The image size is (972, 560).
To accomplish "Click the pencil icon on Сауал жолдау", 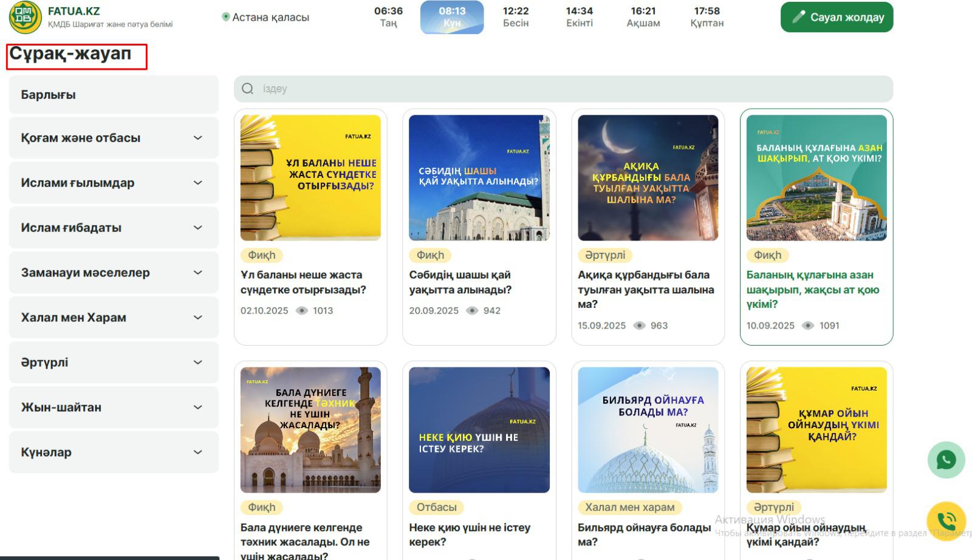I will (798, 17).
